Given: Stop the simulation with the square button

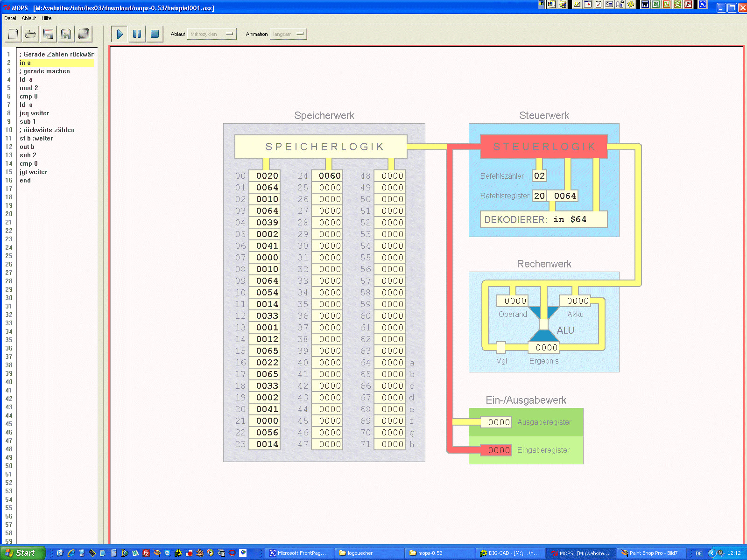Looking at the screenshot, I should point(155,34).
